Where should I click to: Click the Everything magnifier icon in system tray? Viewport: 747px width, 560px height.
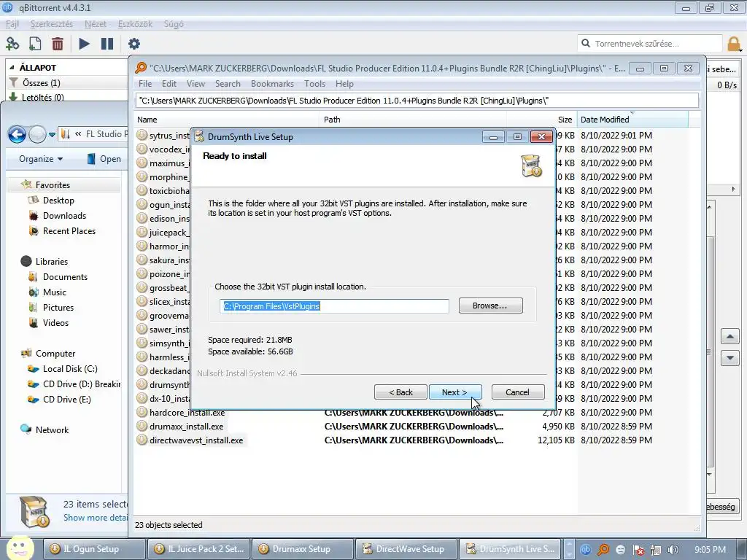click(603, 550)
